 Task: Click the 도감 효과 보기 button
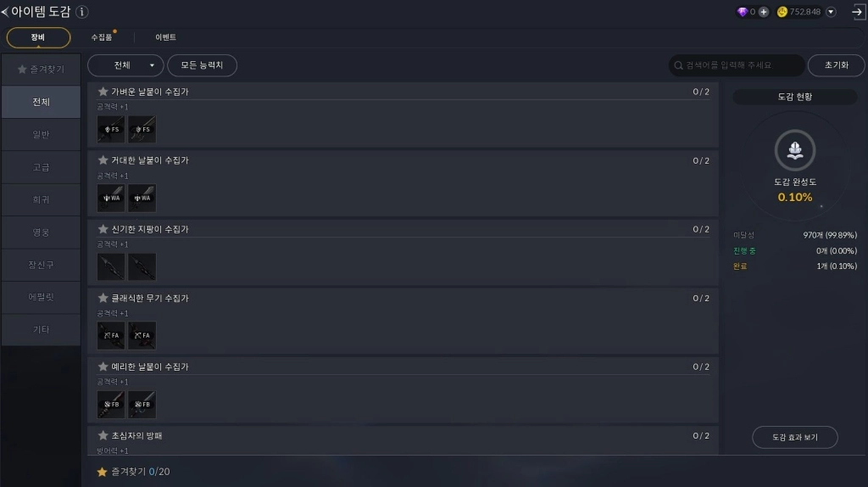pyautogui.click(x=794, y=437)
